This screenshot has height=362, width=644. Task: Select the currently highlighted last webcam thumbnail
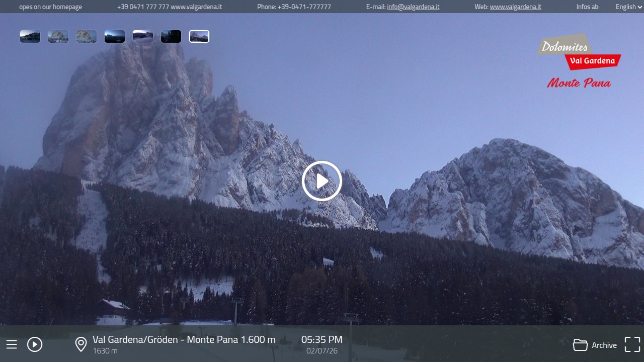199,36
